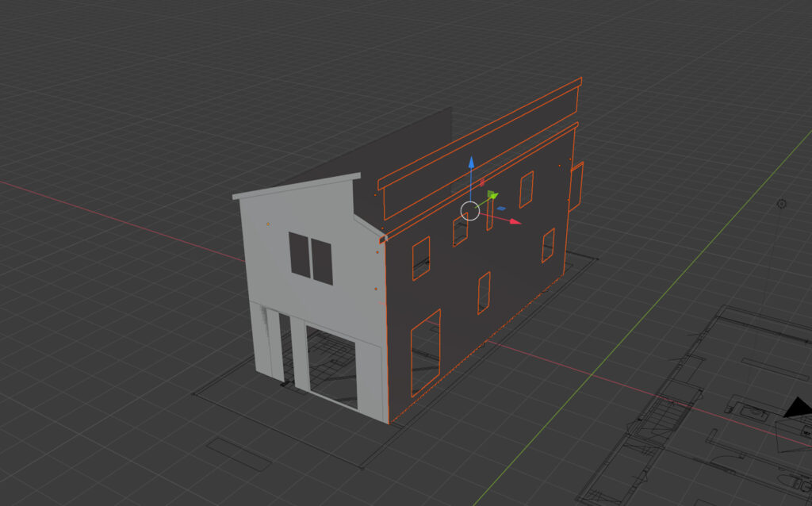
Task: Click the wide garage opening on the front wall
Action: 331,366
